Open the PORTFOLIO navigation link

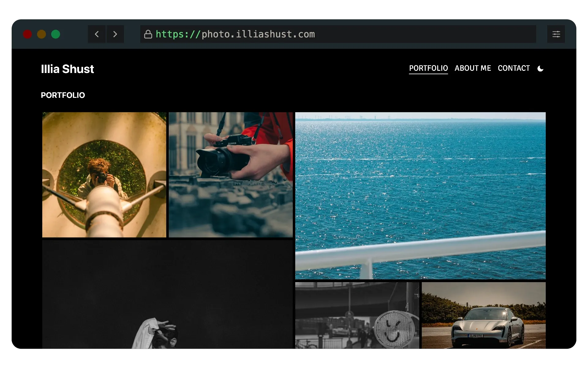(428, 68)
